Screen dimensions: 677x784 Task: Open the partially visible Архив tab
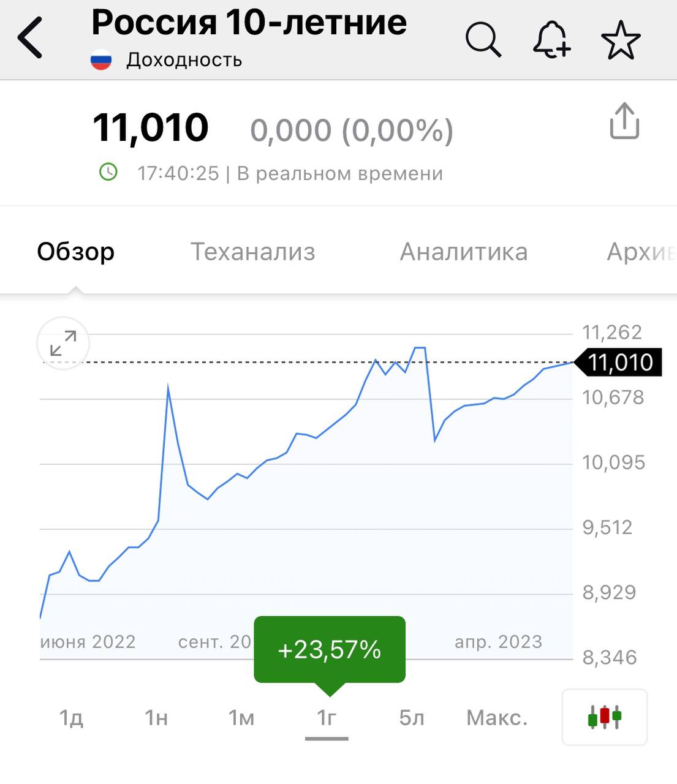640,252
